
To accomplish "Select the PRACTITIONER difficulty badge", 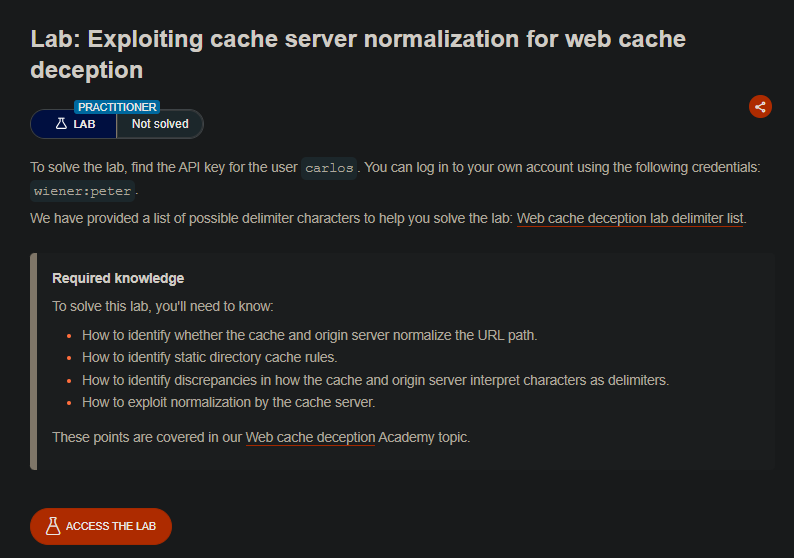I will 117,107.
